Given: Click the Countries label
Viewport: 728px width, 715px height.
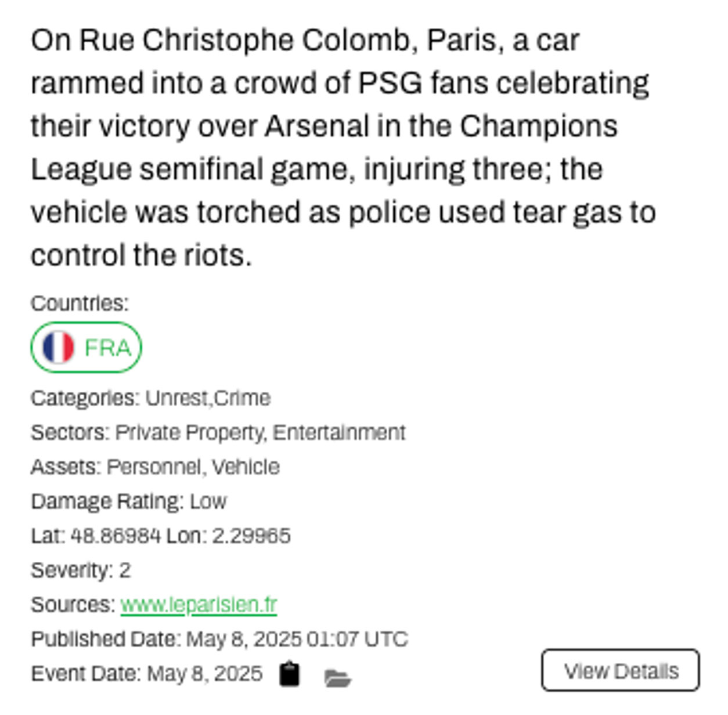Looking at the screenshot, I should (x=80, y=304).
